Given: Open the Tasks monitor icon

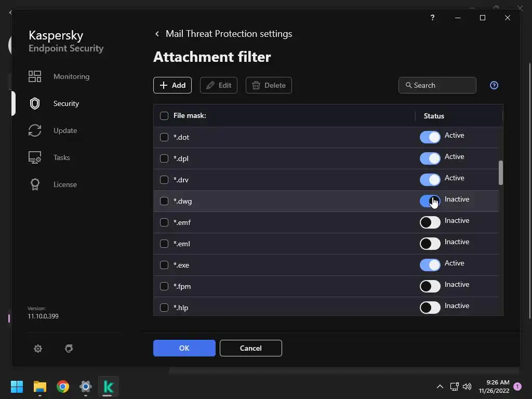Looking at the screenshot, I should [x=35, y=157].
